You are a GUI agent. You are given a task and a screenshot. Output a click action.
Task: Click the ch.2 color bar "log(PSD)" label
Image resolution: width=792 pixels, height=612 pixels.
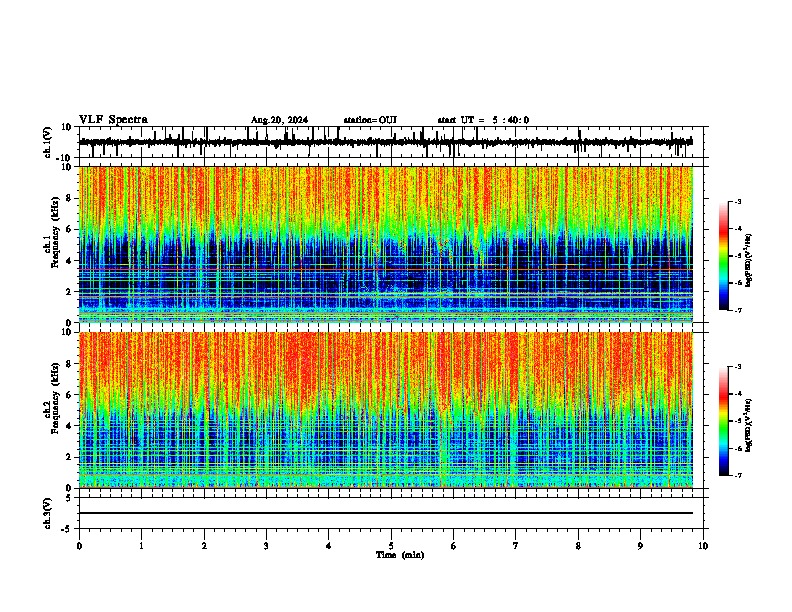[748, 425]
